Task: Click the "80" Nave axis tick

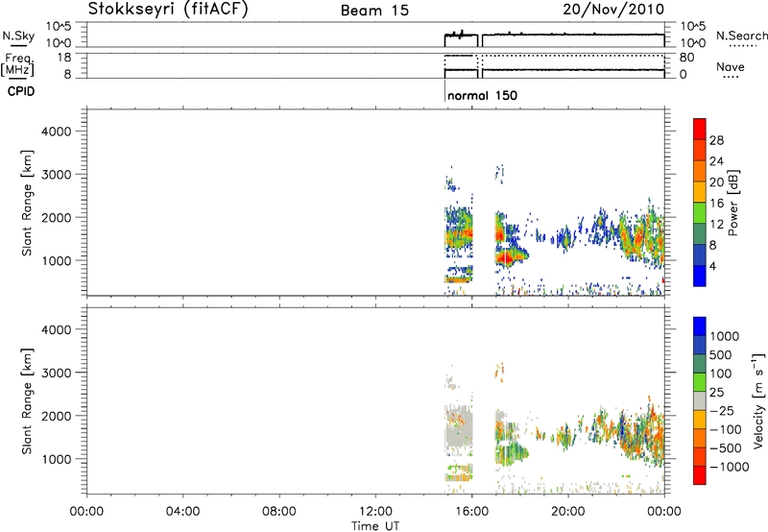Action: [x=687, y=58]
